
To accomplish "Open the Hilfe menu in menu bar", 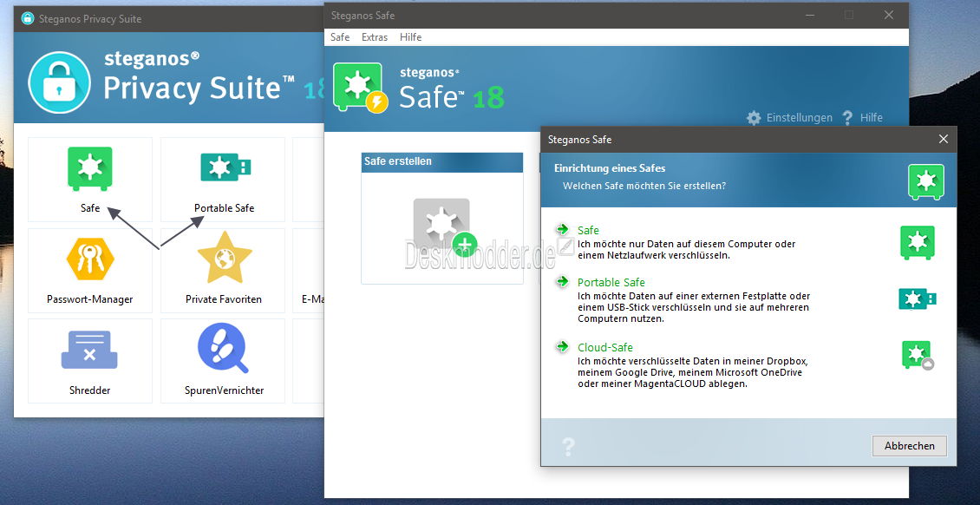I will coord(410,37).
